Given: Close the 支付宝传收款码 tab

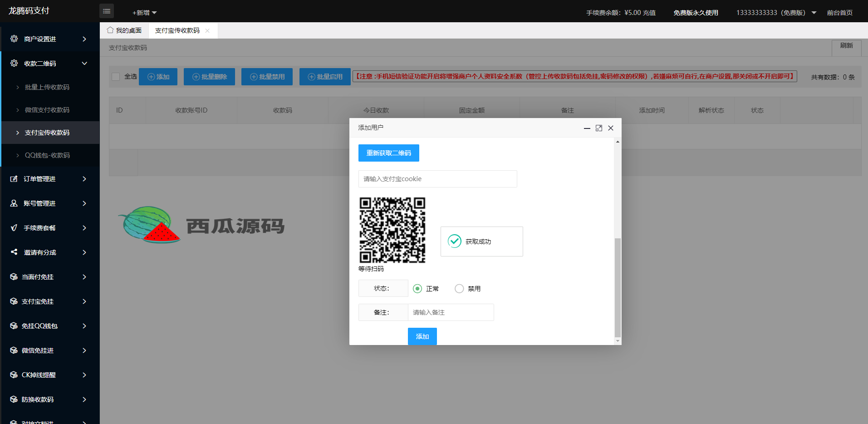Looking at the screenshot, I should coord(207,30).
